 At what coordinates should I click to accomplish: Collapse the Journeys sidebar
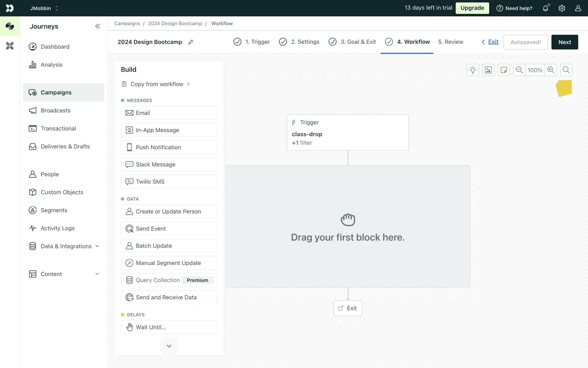[97, 26]
